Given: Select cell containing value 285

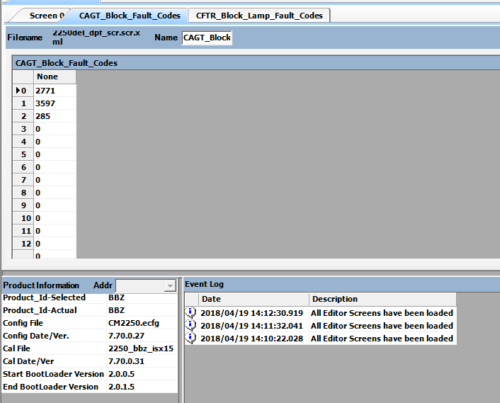Looking at the screenshot, I should coord(55,116).
